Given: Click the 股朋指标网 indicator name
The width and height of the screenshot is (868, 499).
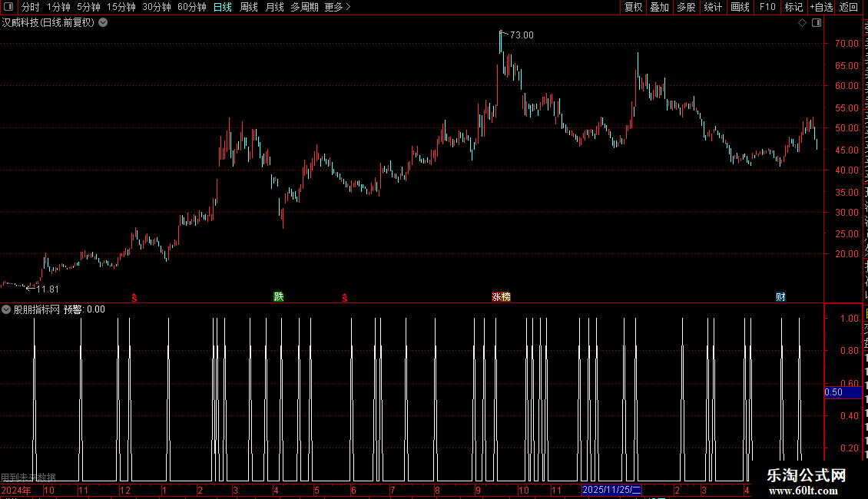Looking at the screenshot, I should (x=37, y=309).
